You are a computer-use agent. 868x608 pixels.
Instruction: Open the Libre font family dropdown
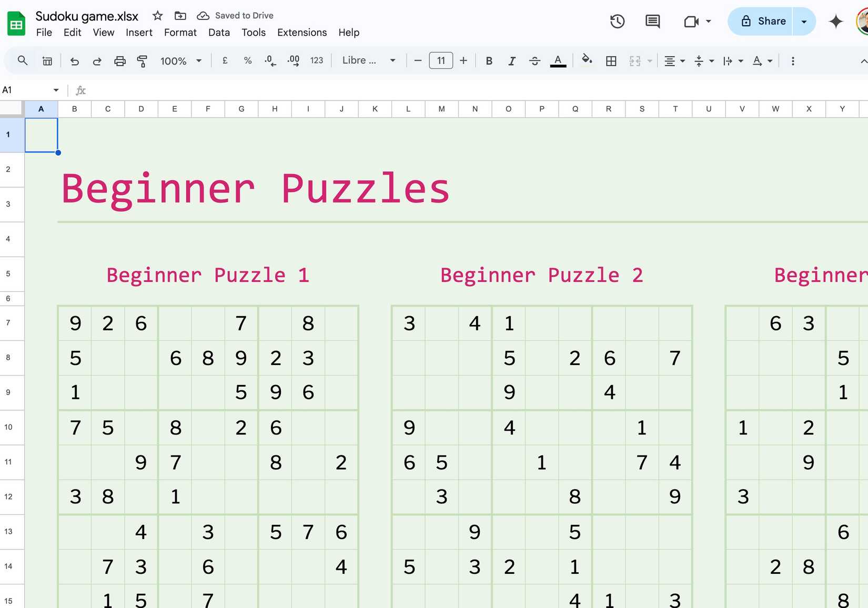pyautogui.click(x=368, y=60)
